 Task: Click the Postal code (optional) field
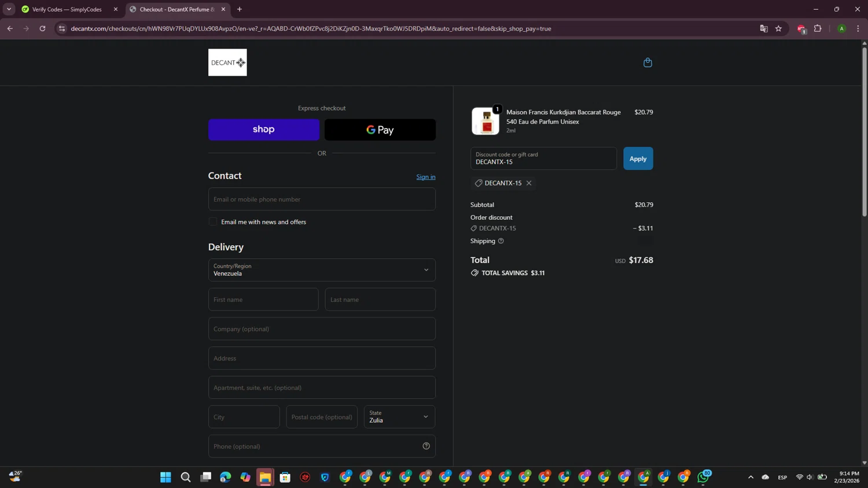[x=322, y=417]
